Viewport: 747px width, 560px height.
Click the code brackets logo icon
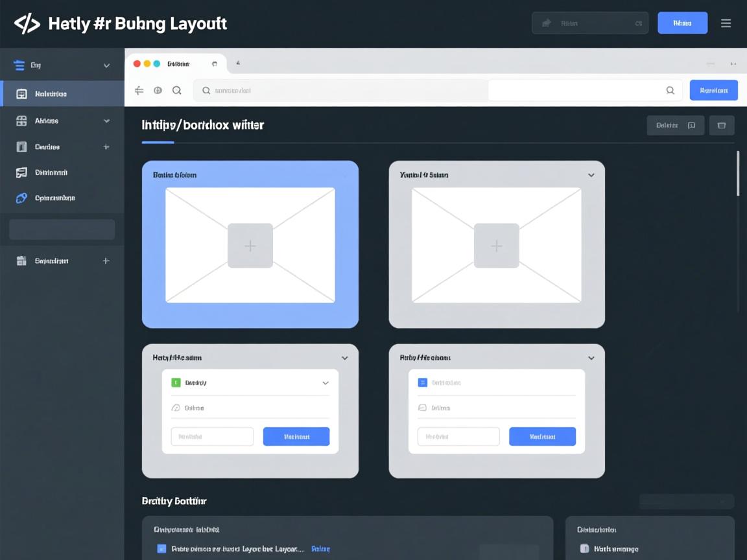pyautogui.click(x=27, y=24)
